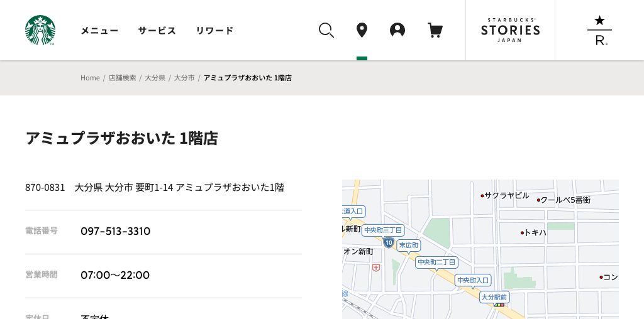Image resolution: width=644 pixels, height=319 pixels.
Task: Open Starbucks Stories Japan logo link
Action: pyautogui.click(x=510, y=30)
